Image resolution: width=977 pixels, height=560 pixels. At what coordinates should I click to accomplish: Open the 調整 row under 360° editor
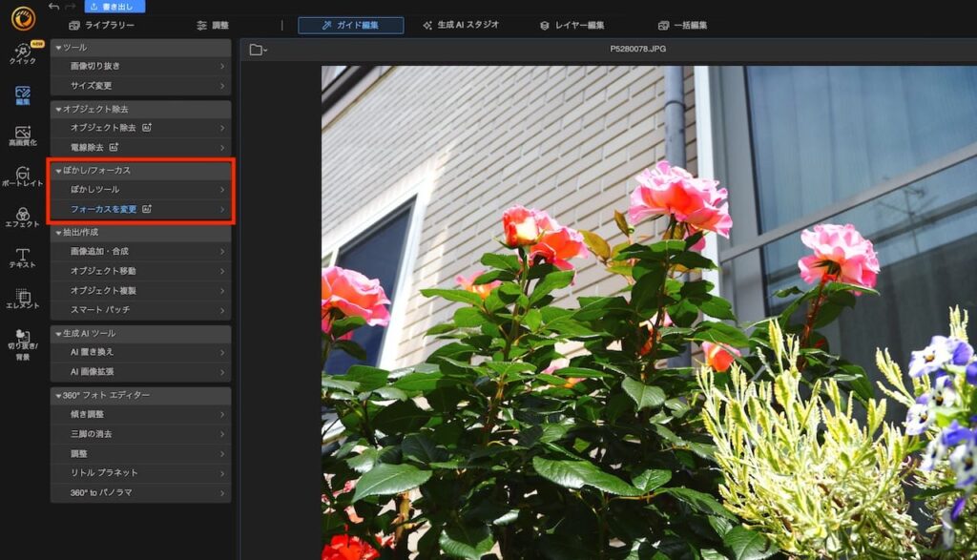pos(141,453)
